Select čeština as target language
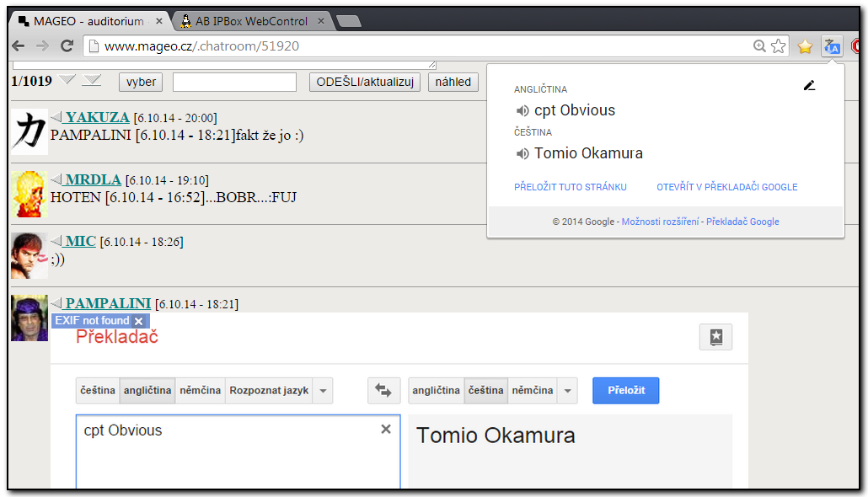This screenshot has width=868, height=497. (485, 391)
